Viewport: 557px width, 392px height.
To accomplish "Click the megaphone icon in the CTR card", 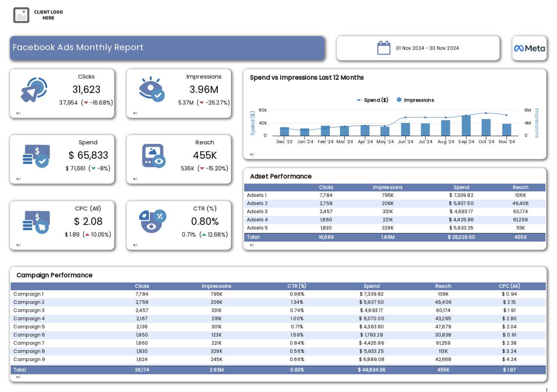I will click(x=135, y=245).
